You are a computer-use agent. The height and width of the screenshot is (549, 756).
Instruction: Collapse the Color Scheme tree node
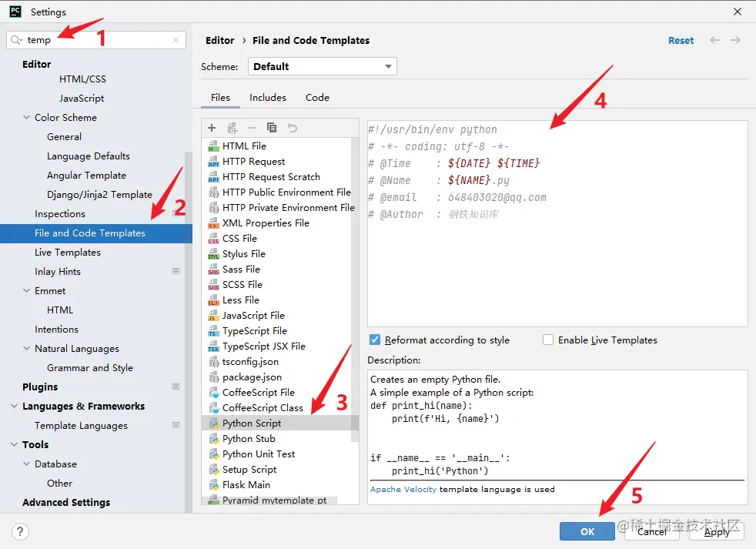coord(26,117)
